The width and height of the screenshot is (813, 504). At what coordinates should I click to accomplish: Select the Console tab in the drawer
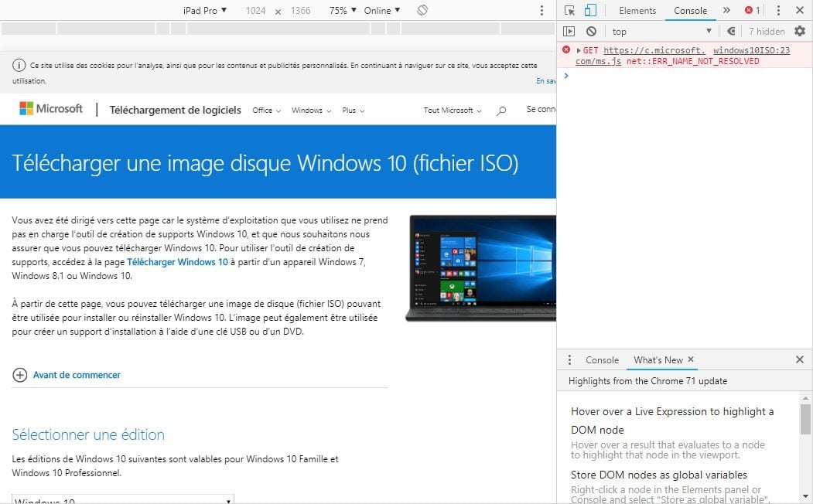[x=602, y=360]
